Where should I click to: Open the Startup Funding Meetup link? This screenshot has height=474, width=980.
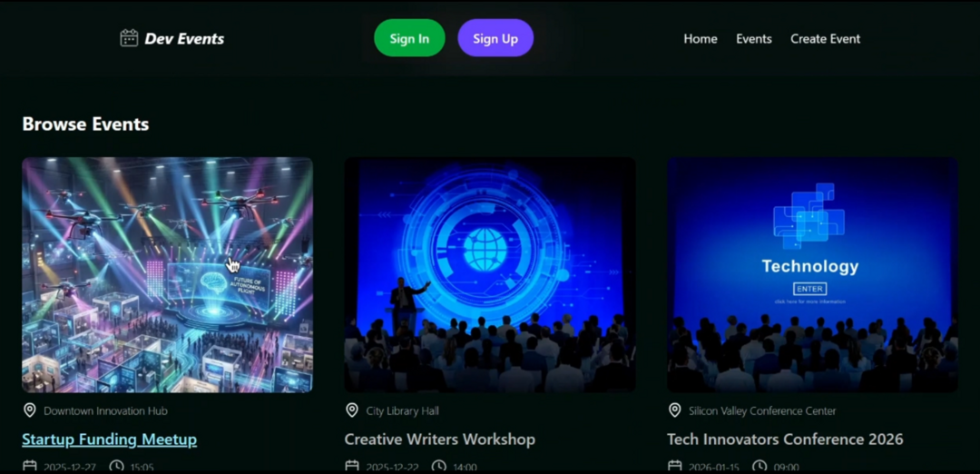[110, 439]
